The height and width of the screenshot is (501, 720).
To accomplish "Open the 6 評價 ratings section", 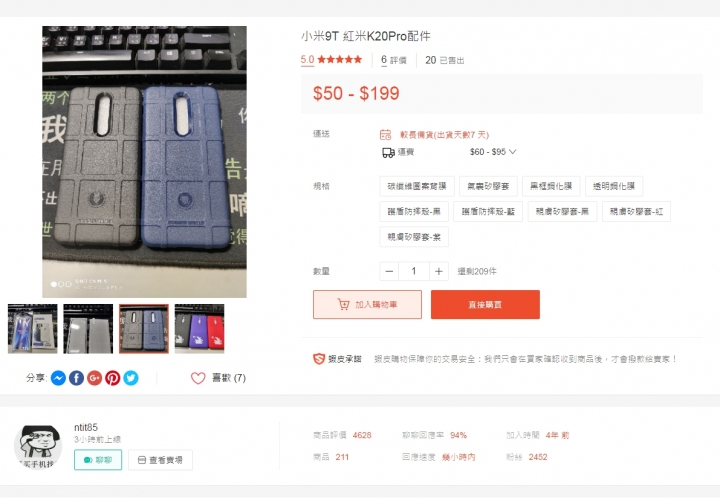I will [394, 60].
